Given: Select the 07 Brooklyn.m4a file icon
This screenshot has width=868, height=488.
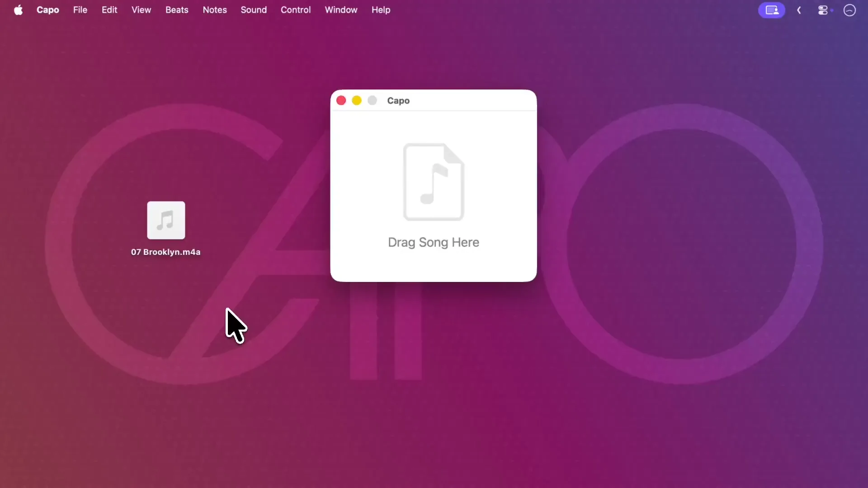Looking at the screenshot, I should [166, 220].
